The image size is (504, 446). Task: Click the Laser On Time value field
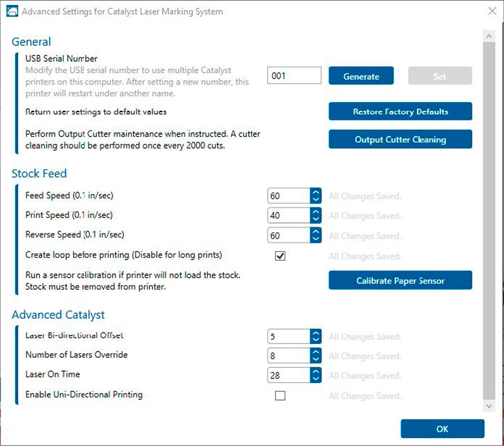(289, 375)
